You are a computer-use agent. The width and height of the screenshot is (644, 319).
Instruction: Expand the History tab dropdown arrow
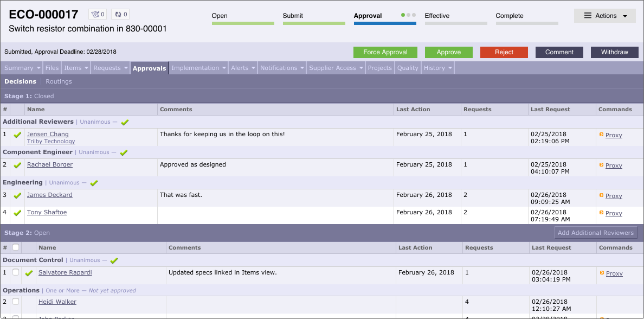pos(450,68)
